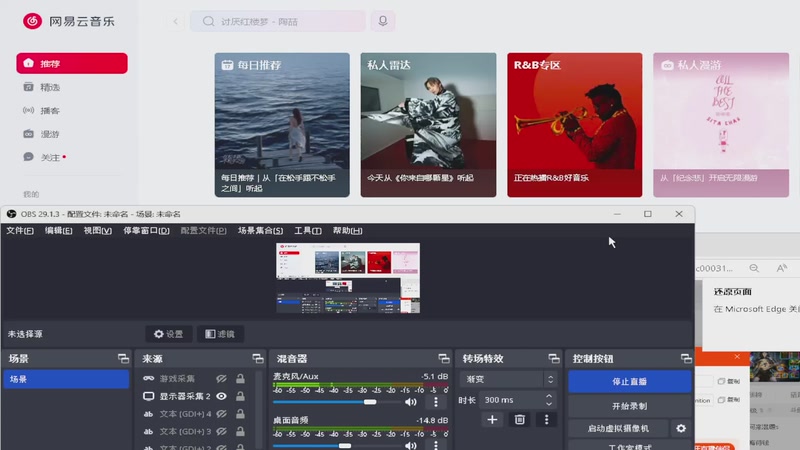
Task: Open the 渐变 transition dropdown
Action: 508,379
